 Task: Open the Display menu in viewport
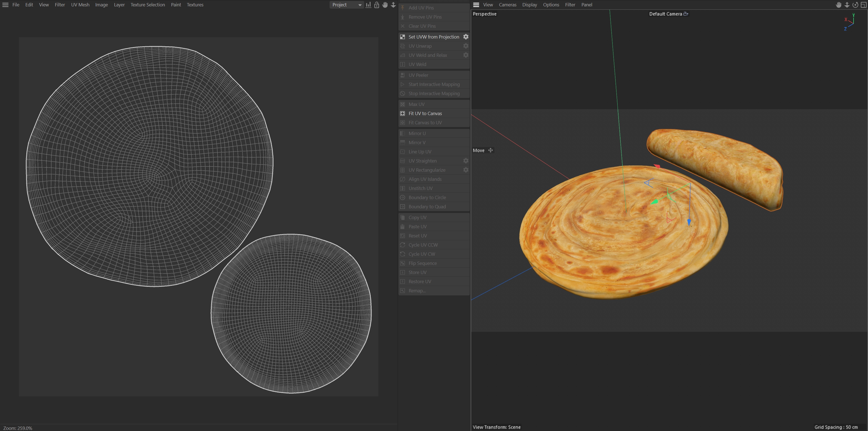(x=529, y=5)
